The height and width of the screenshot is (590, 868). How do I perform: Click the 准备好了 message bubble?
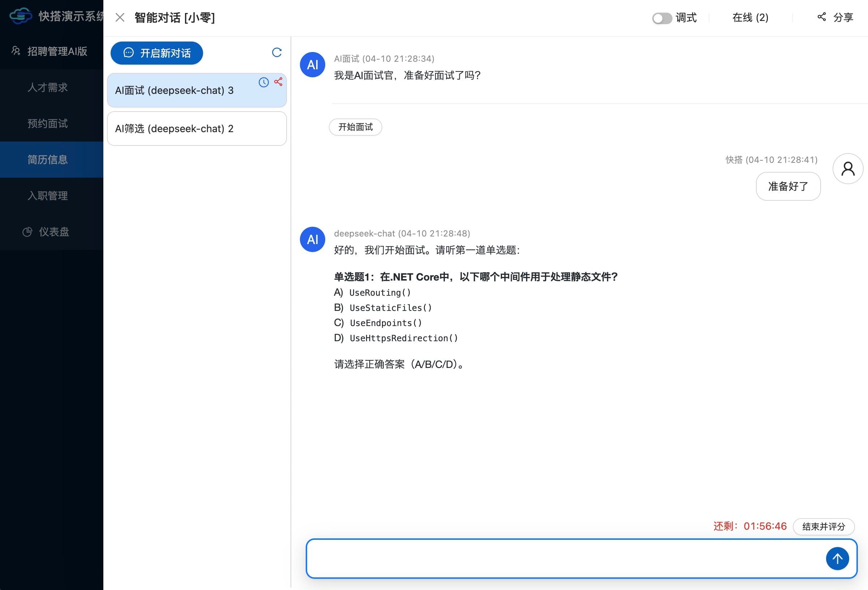788,186
